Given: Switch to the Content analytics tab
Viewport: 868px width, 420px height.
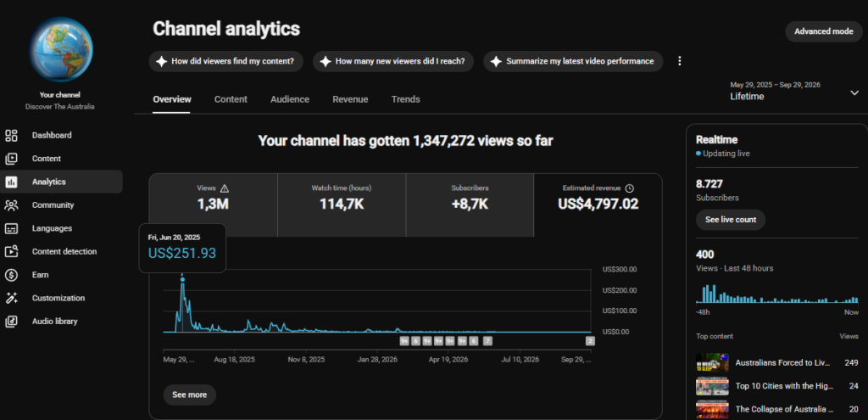Looking at the screenshot, I should [231, 100].
